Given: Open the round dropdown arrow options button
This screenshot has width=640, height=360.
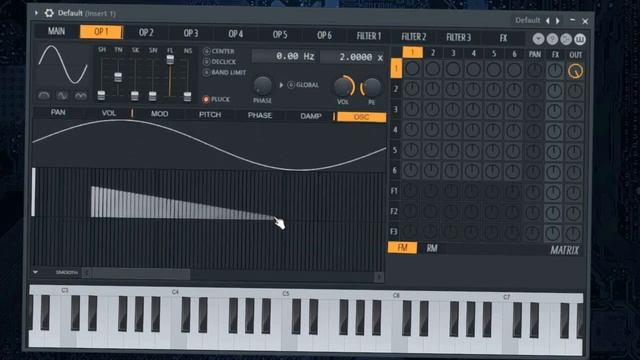Looking at the screenshot, I should [x=538, y=39].
